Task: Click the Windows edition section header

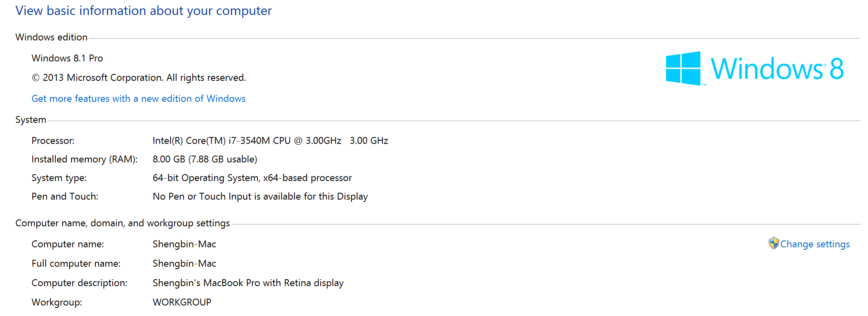Action: 51,37
